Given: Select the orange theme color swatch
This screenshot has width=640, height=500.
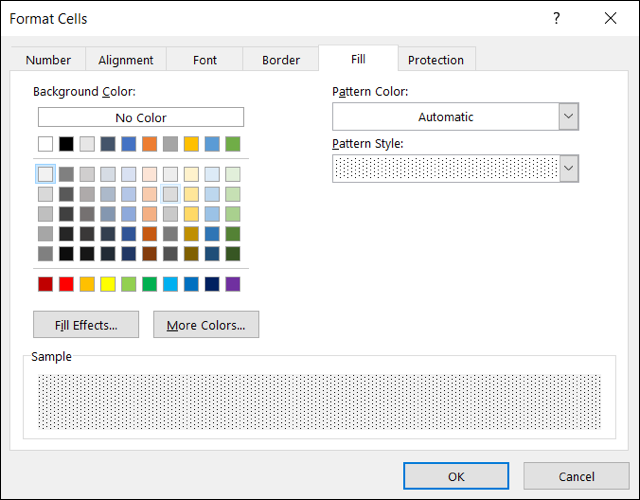Looking at the screenshot, I should pos(150,144).
